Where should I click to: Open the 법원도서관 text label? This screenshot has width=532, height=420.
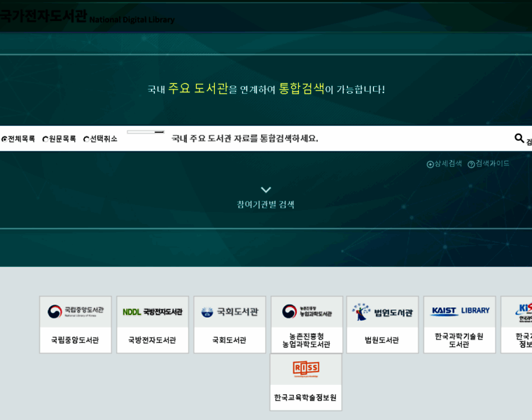click(381, 340)
